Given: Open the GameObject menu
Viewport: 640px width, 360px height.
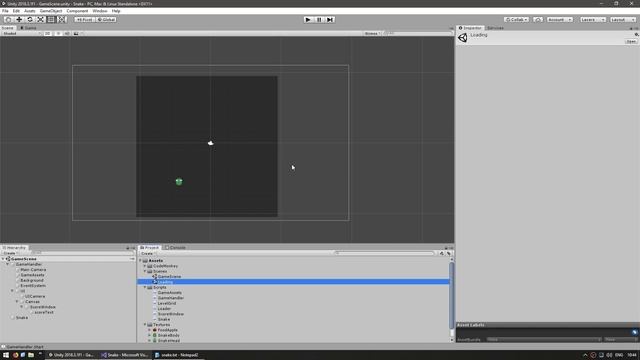Looking at the screenshot, I should (x=51, y=11).
